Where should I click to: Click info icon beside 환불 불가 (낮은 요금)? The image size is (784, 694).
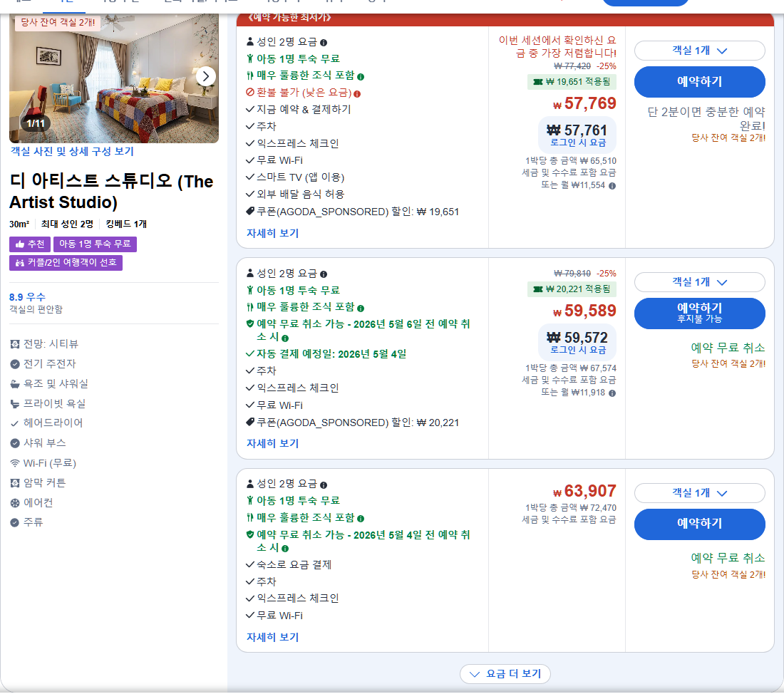coord(357,93)
